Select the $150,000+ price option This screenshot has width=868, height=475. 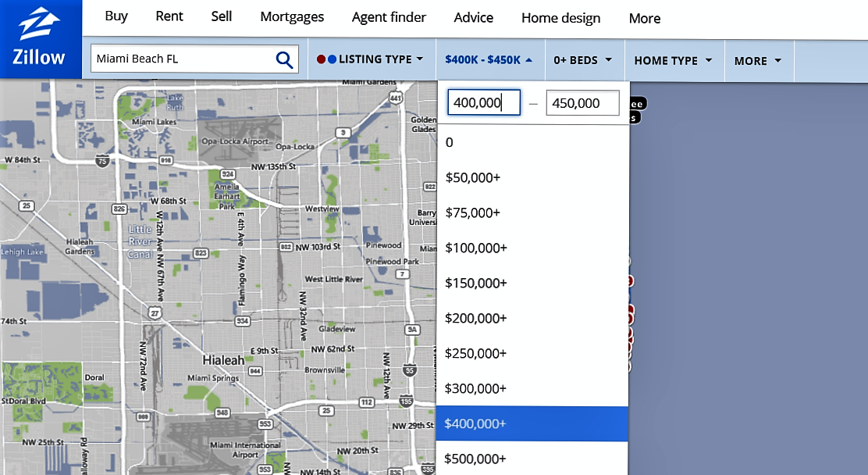coord(532,284)
